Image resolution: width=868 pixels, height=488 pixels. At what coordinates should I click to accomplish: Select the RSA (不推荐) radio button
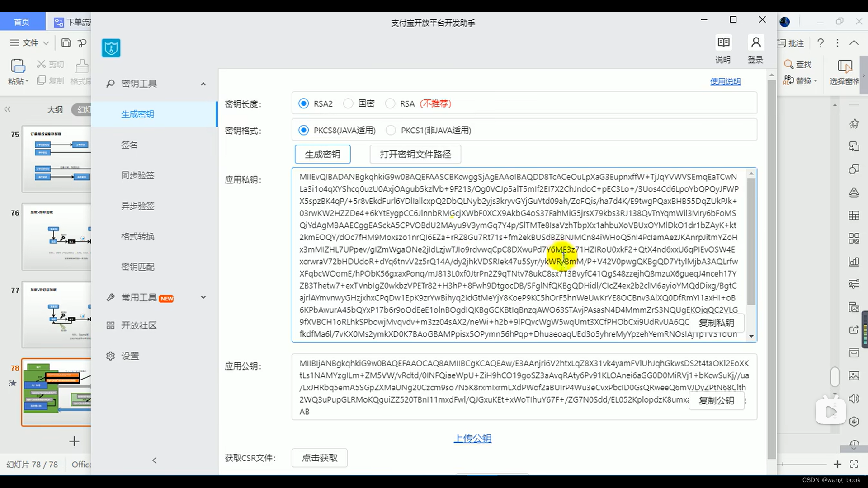coord(390,103)
